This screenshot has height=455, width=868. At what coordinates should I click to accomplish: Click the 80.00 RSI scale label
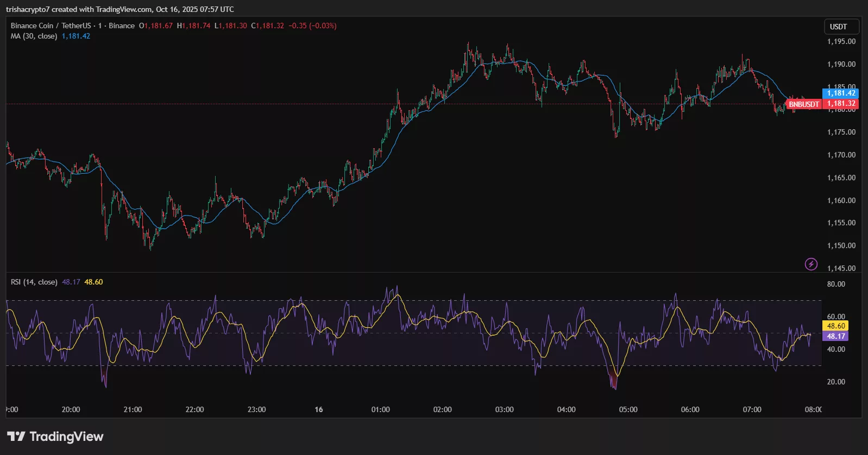836,284
